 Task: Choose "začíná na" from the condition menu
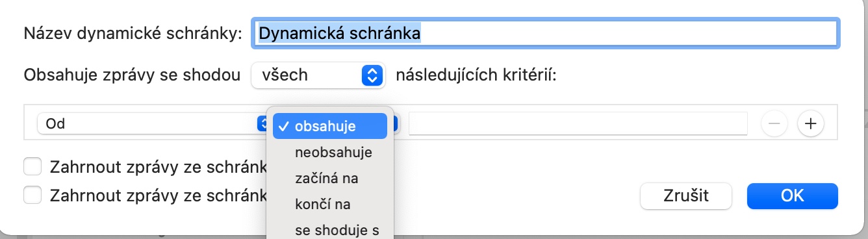coord(326,179)
